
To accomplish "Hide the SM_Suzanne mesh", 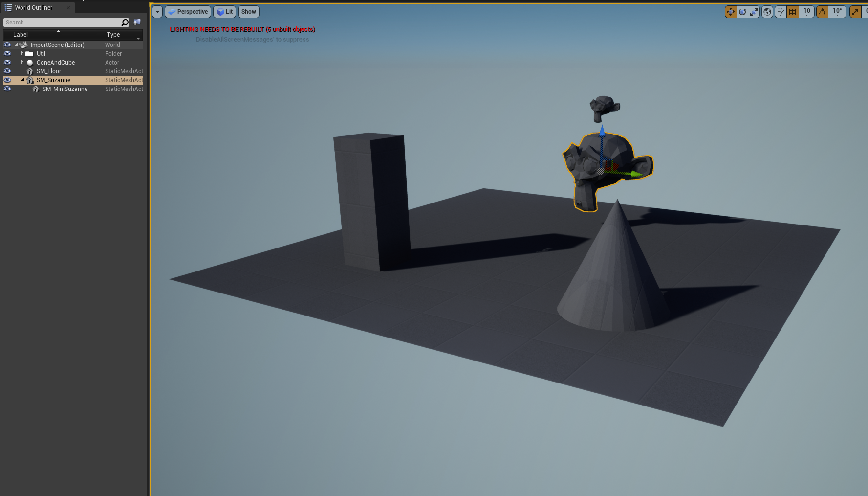I will tap(7, 80).
